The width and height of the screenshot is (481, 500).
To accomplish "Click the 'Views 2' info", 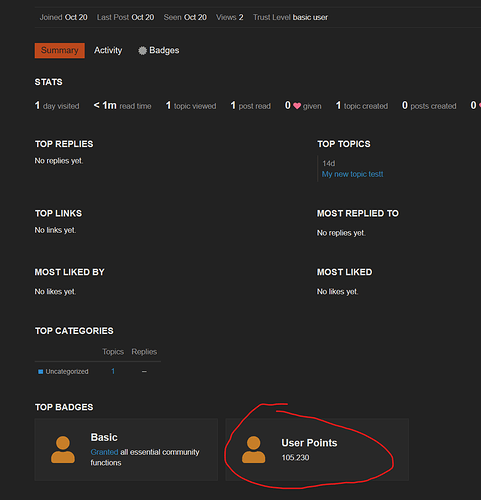I will click(230, 17).
